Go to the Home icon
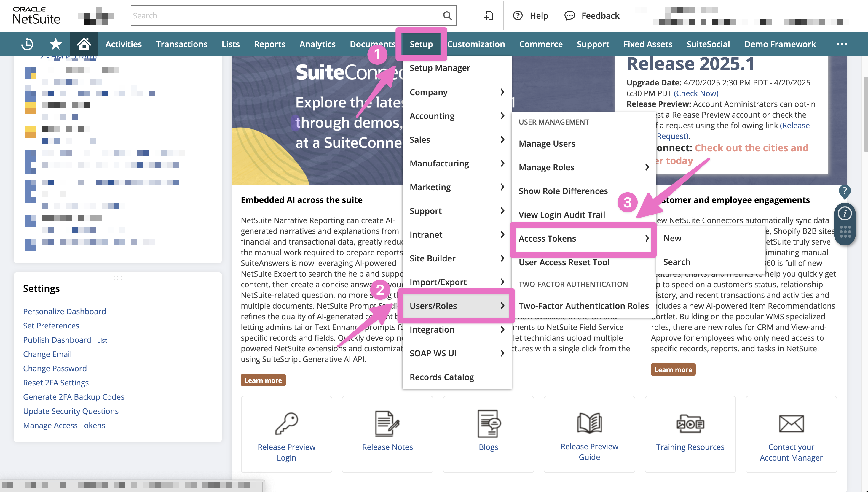 click(84, 44)
